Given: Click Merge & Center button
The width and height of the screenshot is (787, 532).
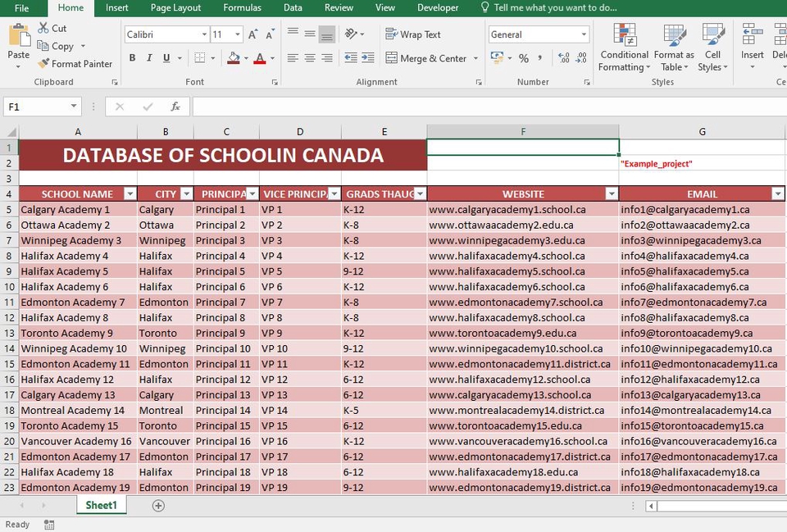Looking at the screenshot, I should click(x=425, y=58).
